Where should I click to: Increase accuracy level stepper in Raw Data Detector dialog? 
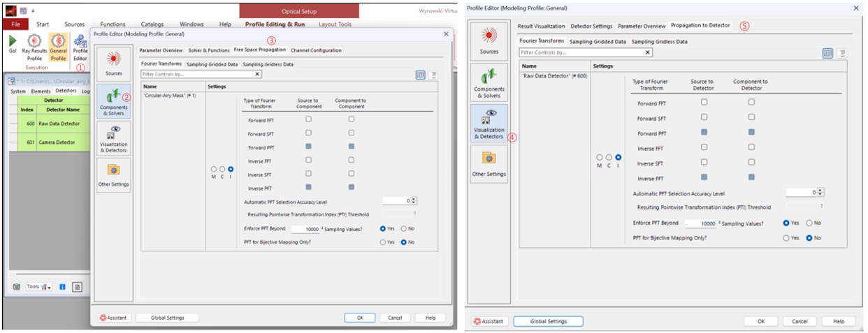pos(821,189)
